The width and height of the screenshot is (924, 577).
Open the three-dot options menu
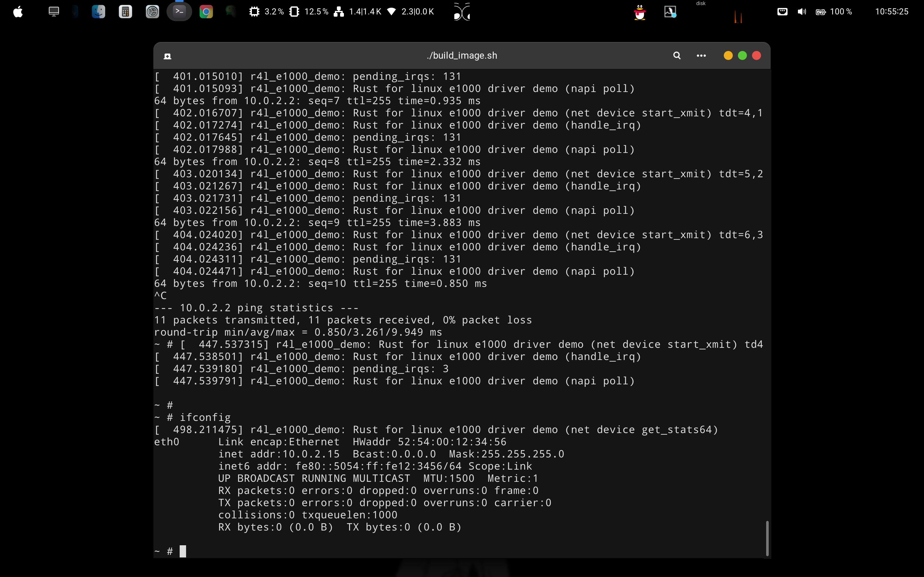pos(701,56)
